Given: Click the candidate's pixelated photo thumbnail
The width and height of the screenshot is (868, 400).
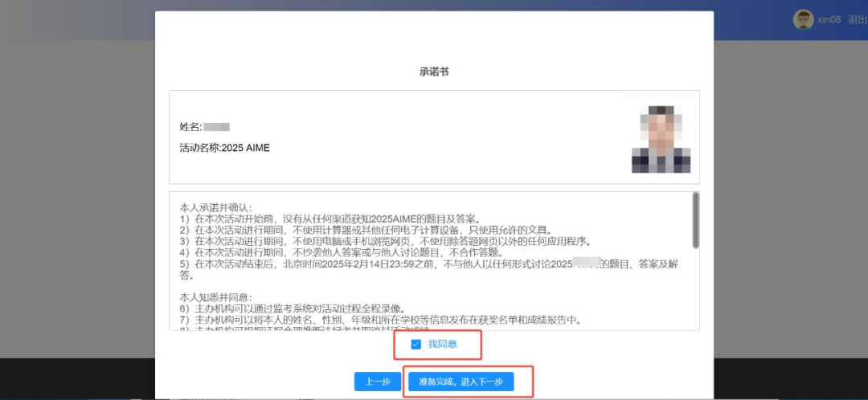Looking at the screenshot, I should (660, 137).
